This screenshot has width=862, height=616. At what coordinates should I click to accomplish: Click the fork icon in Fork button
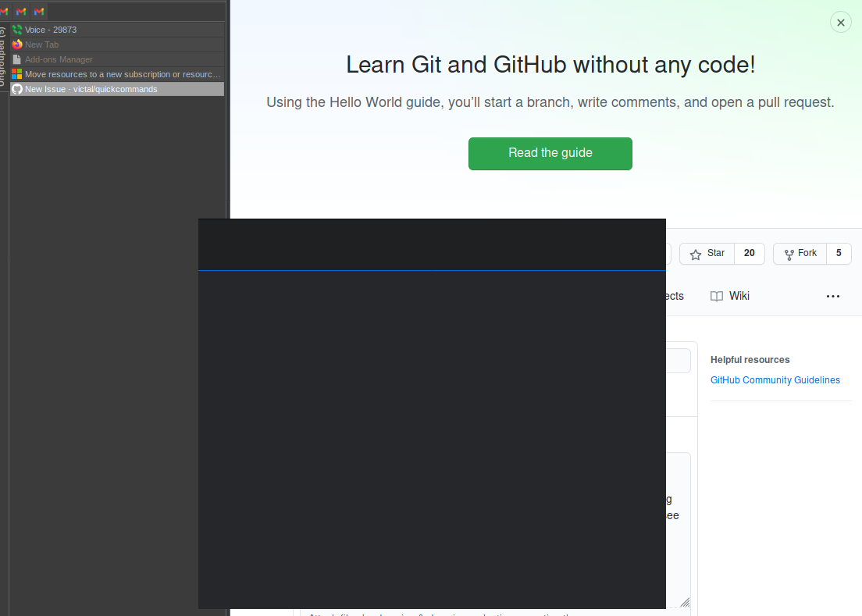click(x=789, y=255)
